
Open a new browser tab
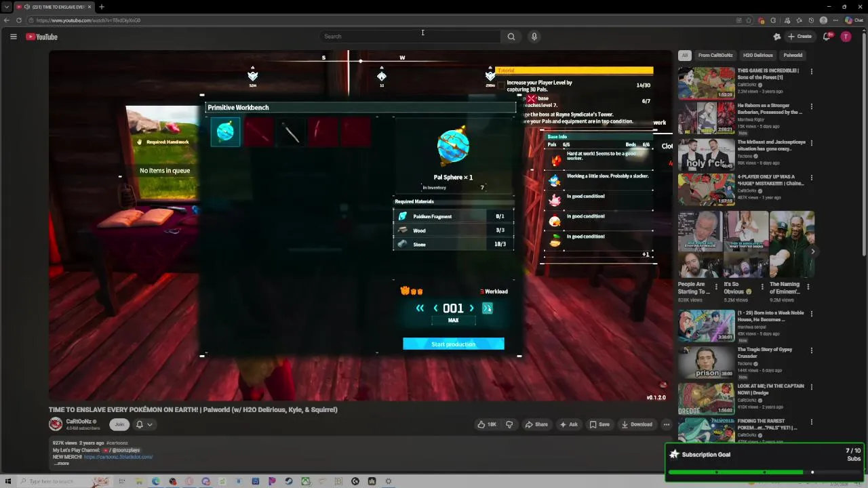click(101, 7)
